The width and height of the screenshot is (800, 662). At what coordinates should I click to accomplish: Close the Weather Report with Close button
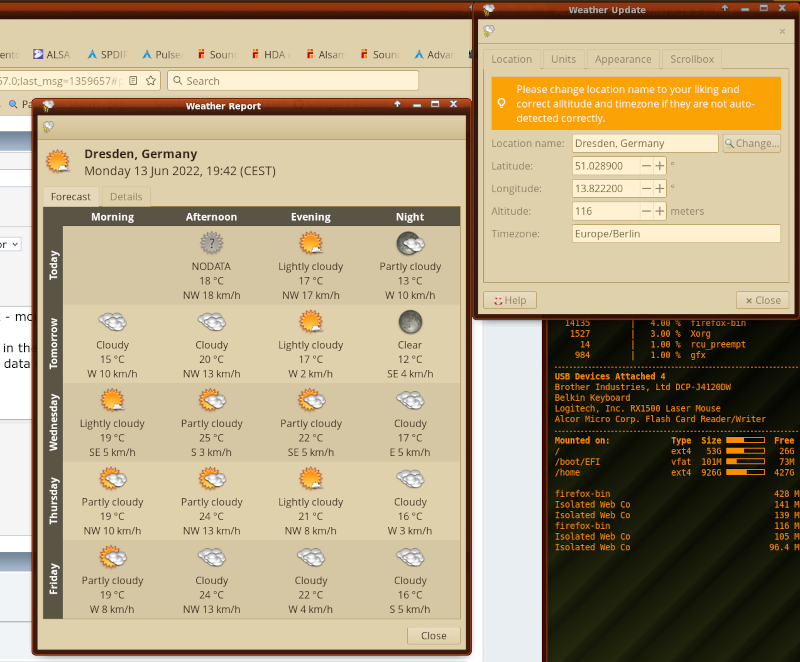tap(434, 635)
